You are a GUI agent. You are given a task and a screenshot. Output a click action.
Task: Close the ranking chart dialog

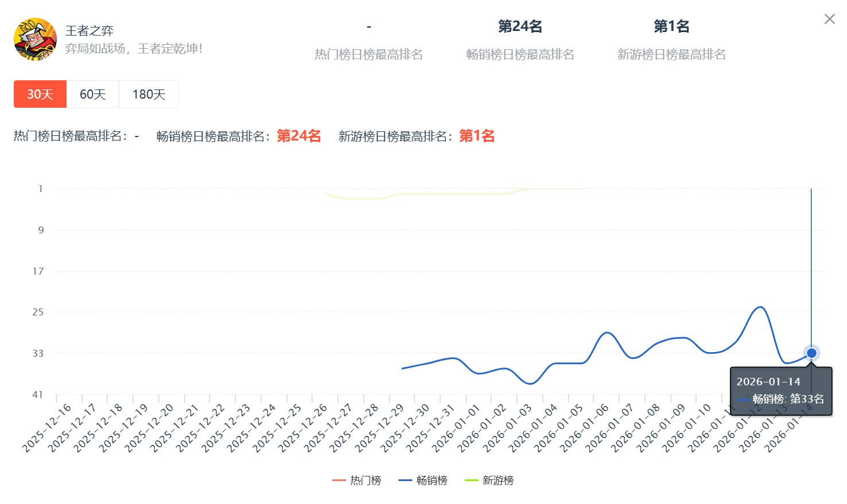point(829,19)
